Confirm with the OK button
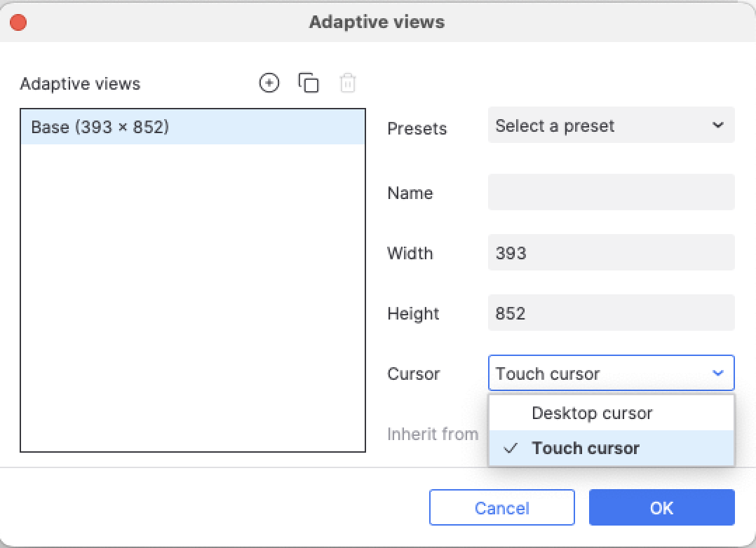Viewport: 756px width, 548px height. (661, 507)
